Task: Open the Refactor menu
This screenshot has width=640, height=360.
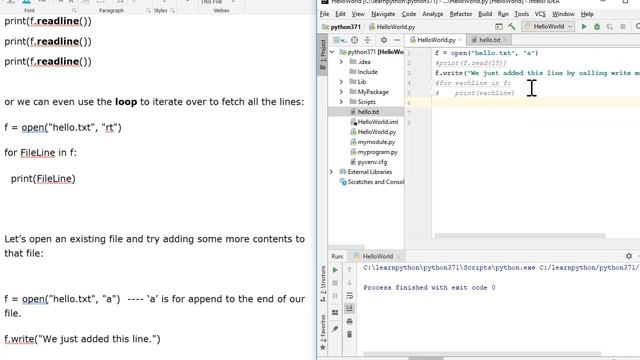Action: (x=460, y=14)
